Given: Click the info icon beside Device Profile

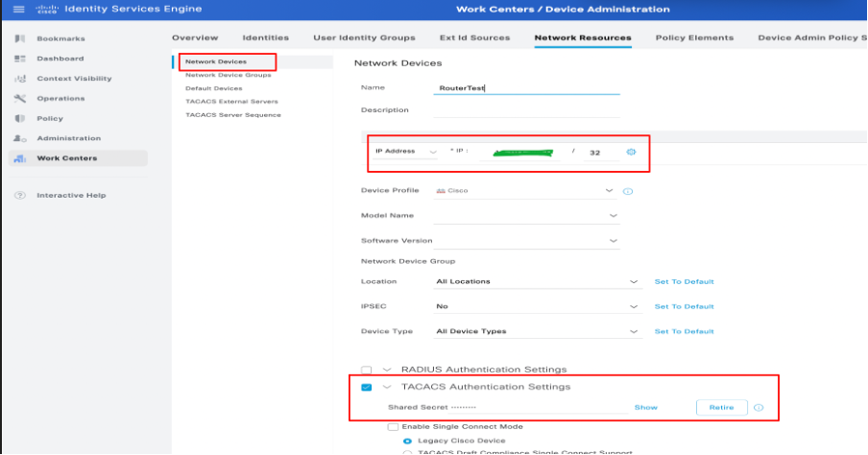Looking at the screenshot, I should coord(628,192).
